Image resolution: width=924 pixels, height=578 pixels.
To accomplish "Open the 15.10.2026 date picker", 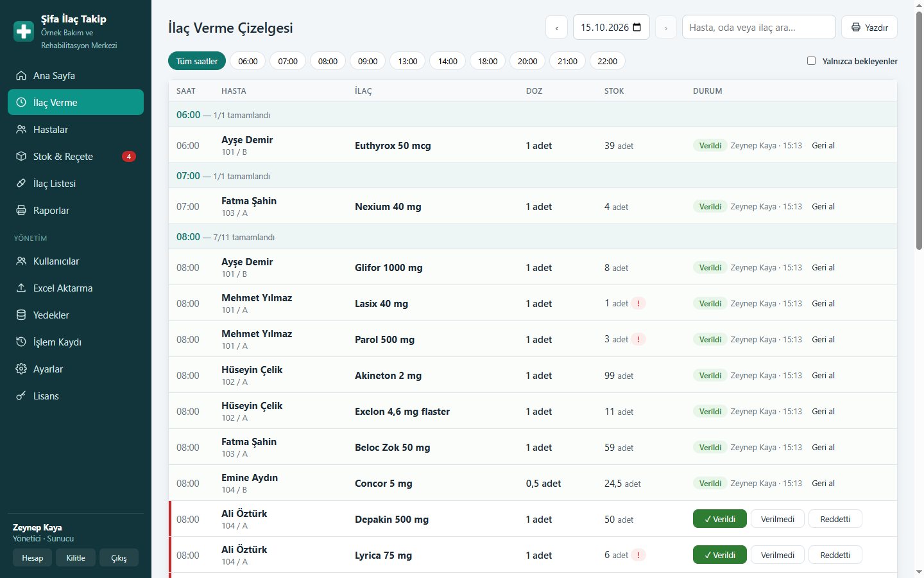I will click(611, 27).
